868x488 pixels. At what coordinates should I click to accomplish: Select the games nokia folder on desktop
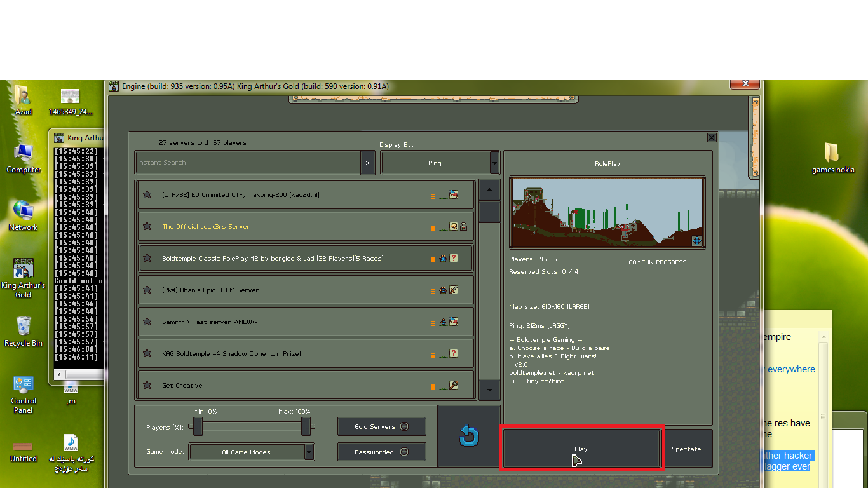(x=833, y=158)
